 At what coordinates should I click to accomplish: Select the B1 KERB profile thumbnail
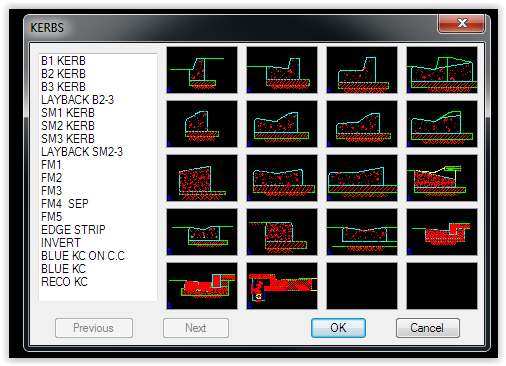(x=202, y=70)
